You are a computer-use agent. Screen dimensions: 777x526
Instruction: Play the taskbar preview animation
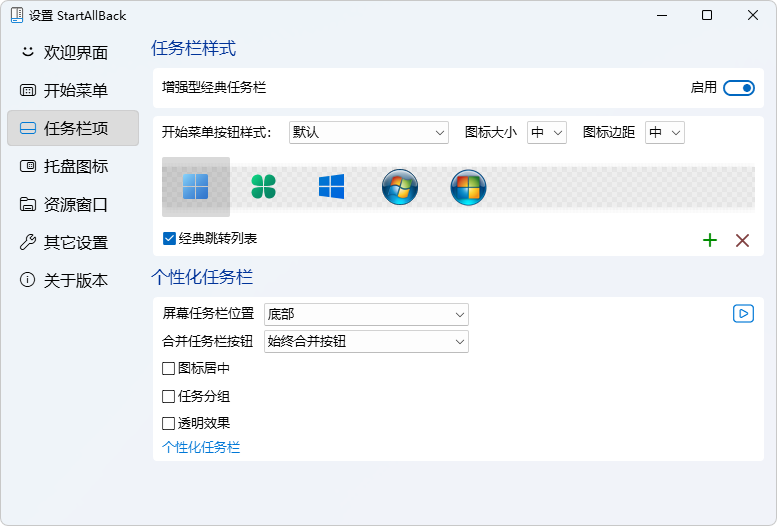coord(743,313)
